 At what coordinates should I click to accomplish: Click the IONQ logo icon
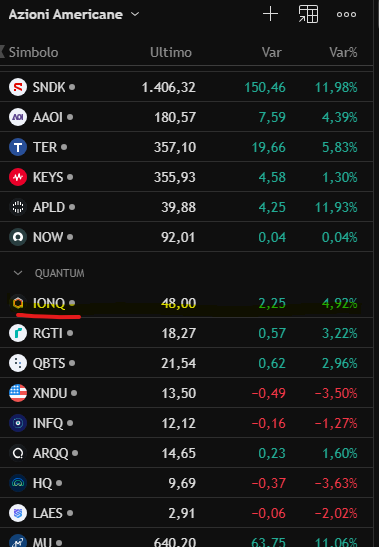point(18,303)
